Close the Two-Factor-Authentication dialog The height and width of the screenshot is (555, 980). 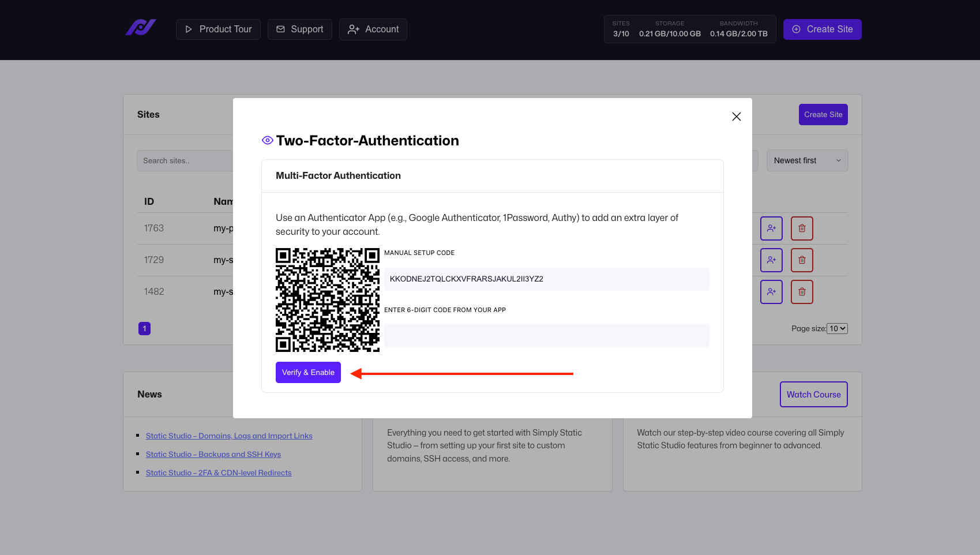click(x=737, y=117)
